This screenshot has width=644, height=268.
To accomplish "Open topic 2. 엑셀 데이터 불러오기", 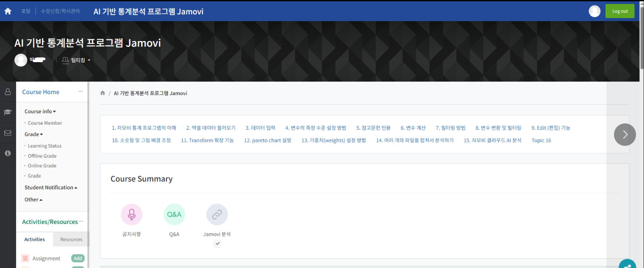I will 211,128.
